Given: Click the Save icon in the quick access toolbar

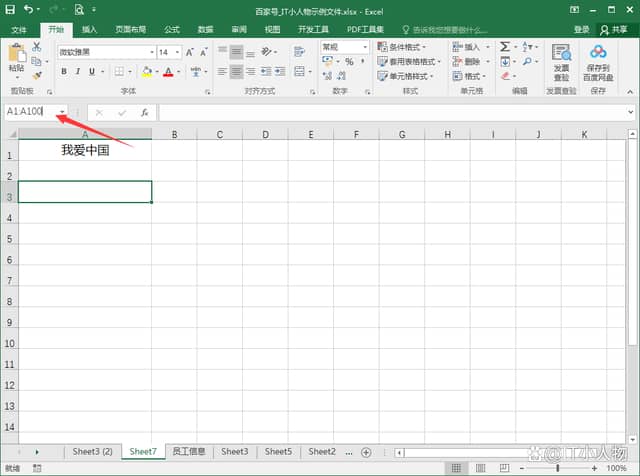Looking at the screenshot, I should (x=10, y=9).
